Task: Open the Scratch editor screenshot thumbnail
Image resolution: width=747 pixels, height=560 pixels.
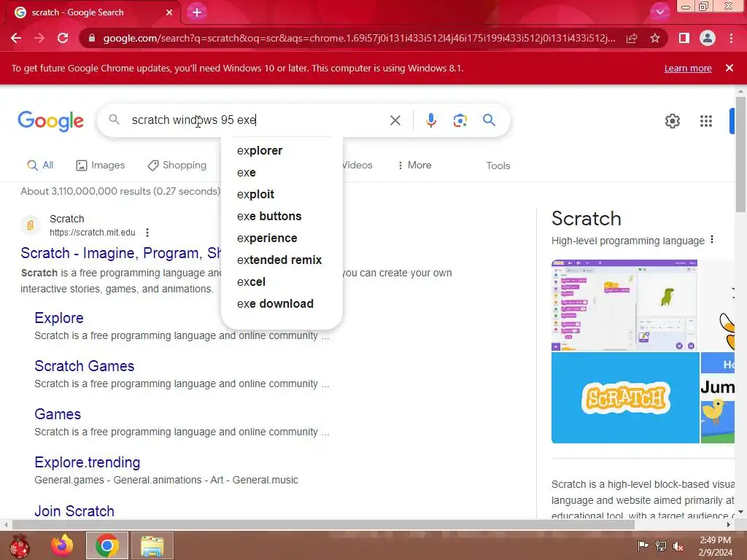Action: (x=624, y=306)
